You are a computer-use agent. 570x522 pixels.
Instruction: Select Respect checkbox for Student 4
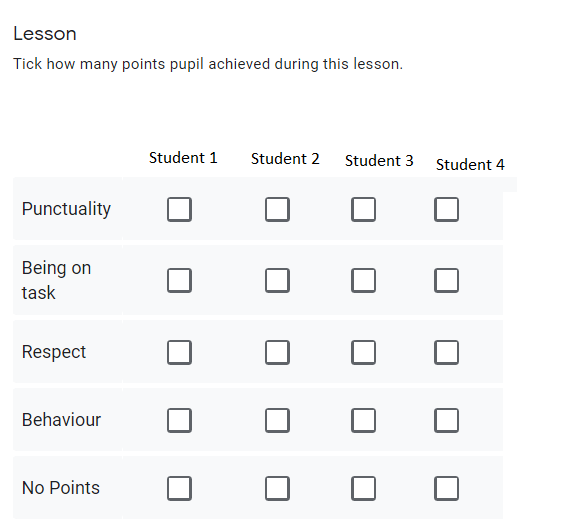446,352
